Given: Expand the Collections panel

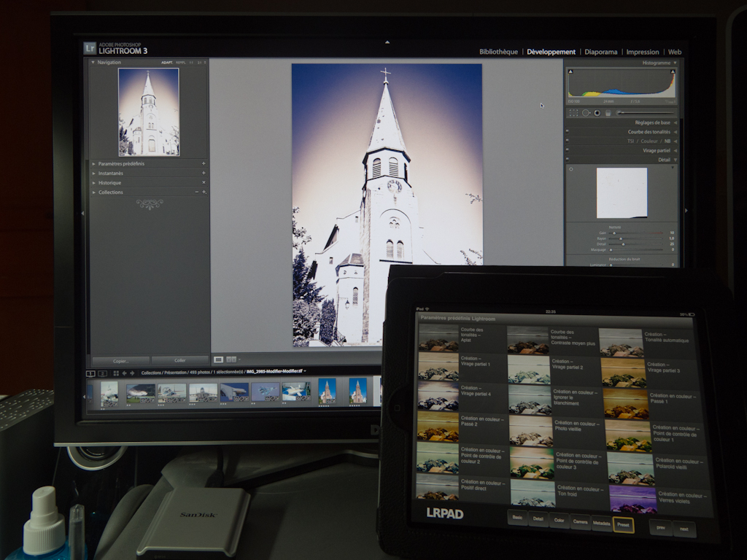Looking at the screenshot, I should tap(93, 192).
